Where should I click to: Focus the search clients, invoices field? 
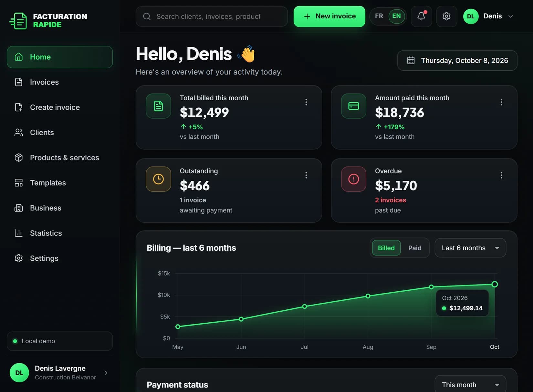pyautogui.click(x=212, y=16)
